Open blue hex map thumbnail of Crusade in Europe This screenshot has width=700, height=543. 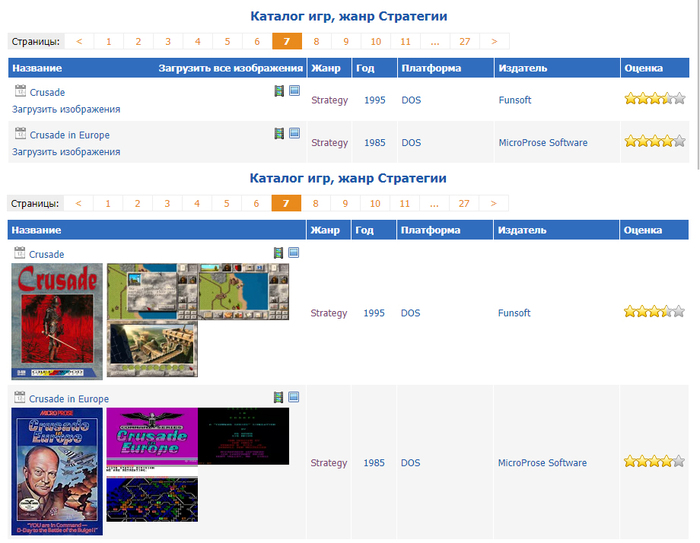[152, 493]
